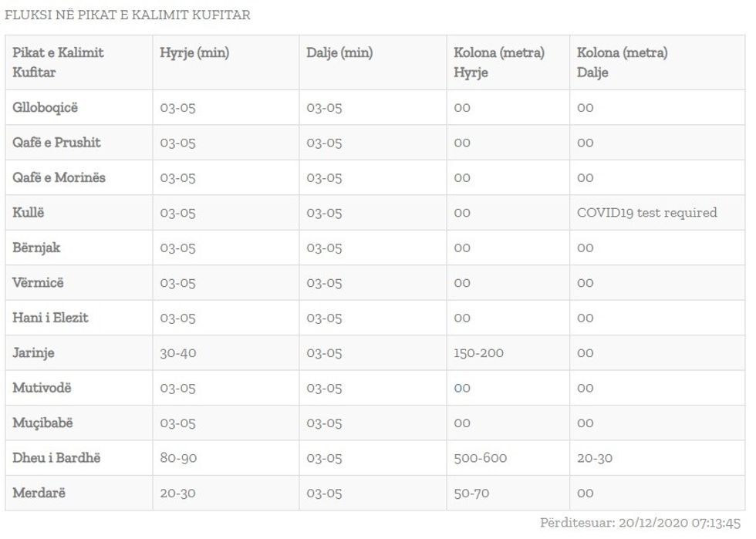The image size is (756, 539).
Task: Click the Dalje (min) column header
Action: click(339, 53)
